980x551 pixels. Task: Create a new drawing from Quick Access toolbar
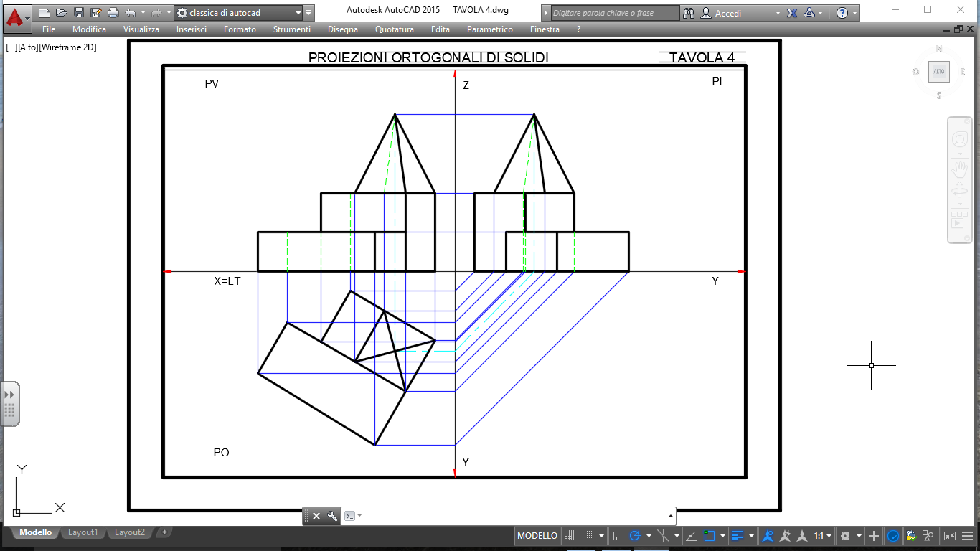[44, 13]
